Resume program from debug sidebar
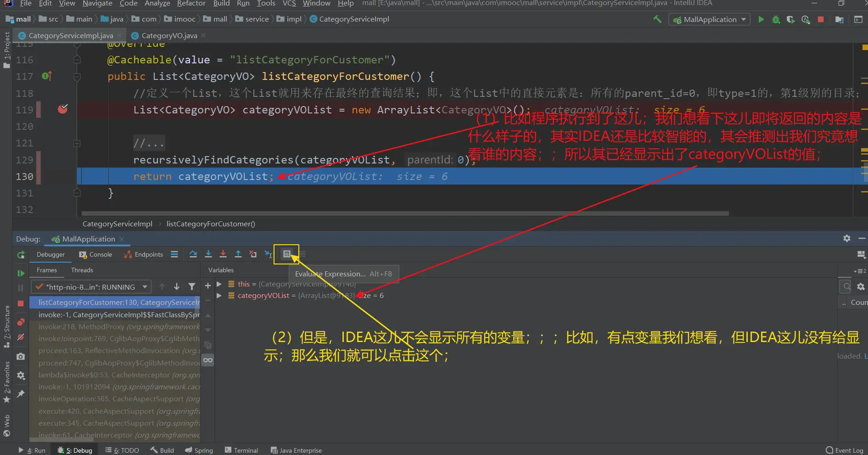Screen dimensions: 868x455 (x=21, y=274)
